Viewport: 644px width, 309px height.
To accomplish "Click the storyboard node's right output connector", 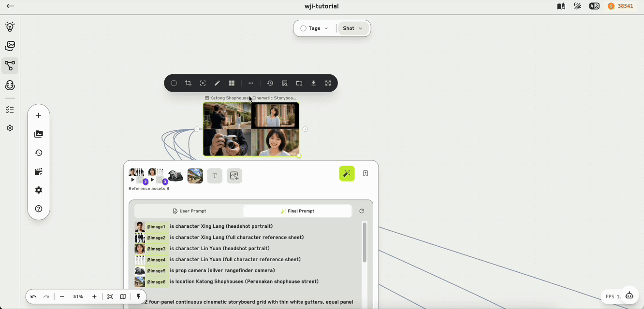I will point(305,129).
